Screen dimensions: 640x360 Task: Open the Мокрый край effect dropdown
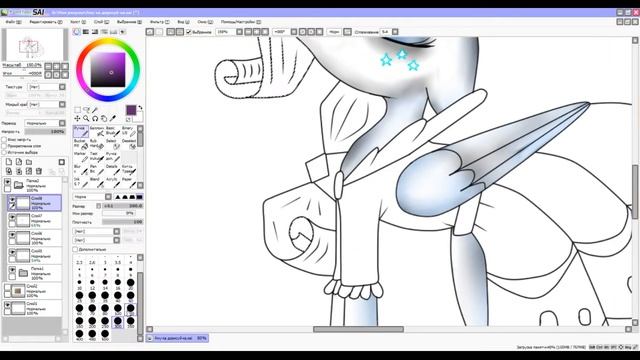[x=47, y=104]
